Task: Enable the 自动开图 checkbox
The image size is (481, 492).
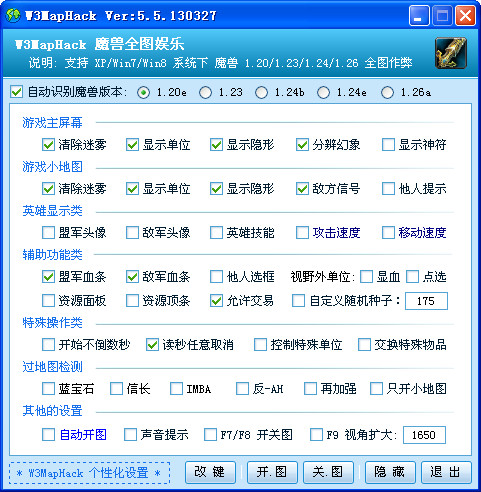Action: point(48,435)
